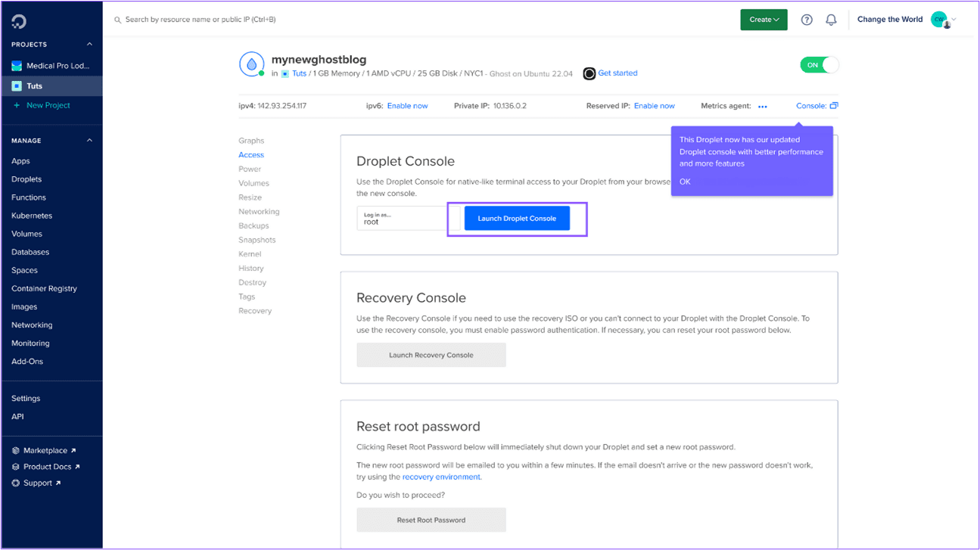This screenshot has width=980, height=550.
Task: Open the Console link
Action: 811,106
